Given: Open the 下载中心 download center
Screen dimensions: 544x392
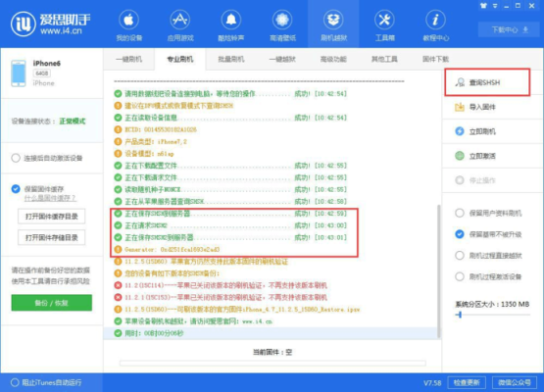Looking at the screenshot, I should click(x=508, y=29).
